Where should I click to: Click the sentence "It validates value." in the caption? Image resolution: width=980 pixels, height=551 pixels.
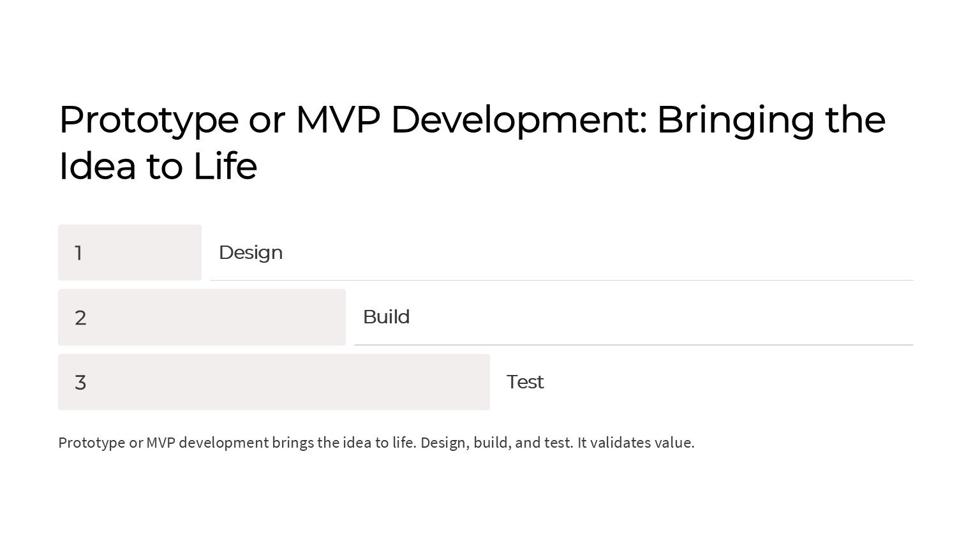635,443
